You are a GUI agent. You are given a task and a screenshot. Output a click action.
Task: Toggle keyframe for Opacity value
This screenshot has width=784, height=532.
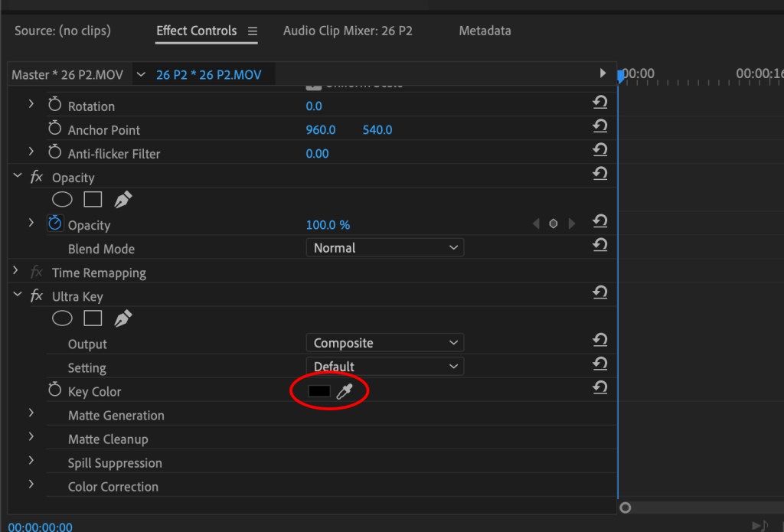pyautogui.click(x=554, y=222)
